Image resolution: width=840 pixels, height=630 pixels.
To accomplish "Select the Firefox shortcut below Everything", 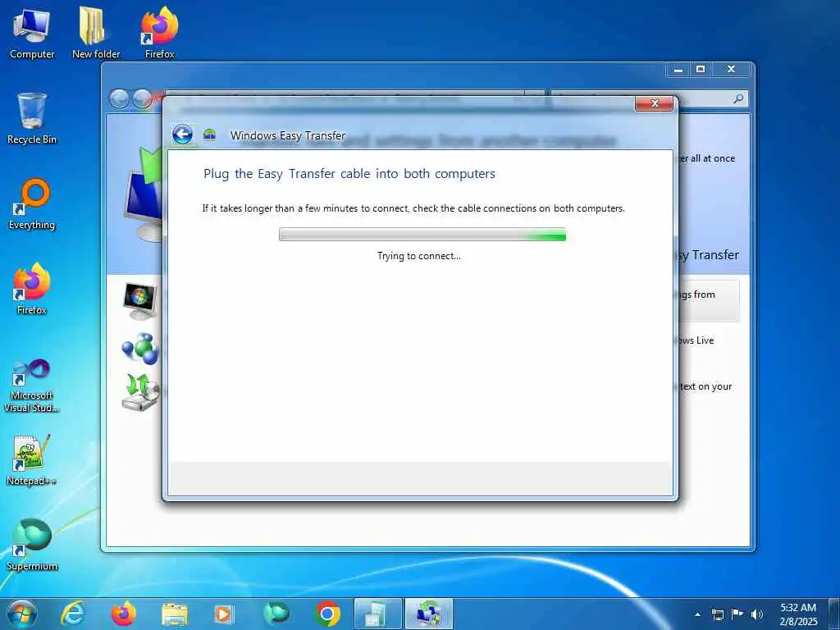I will point(32,289).
